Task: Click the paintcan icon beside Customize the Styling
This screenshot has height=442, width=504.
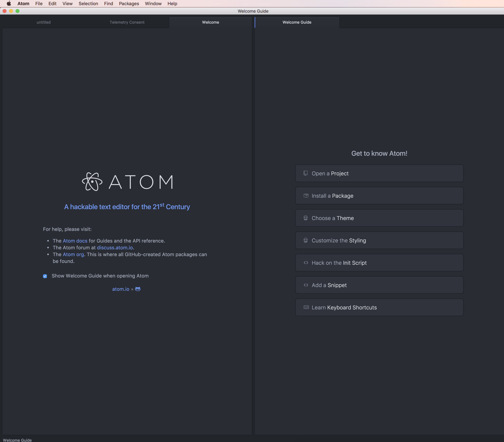Action: coord(306,240)
